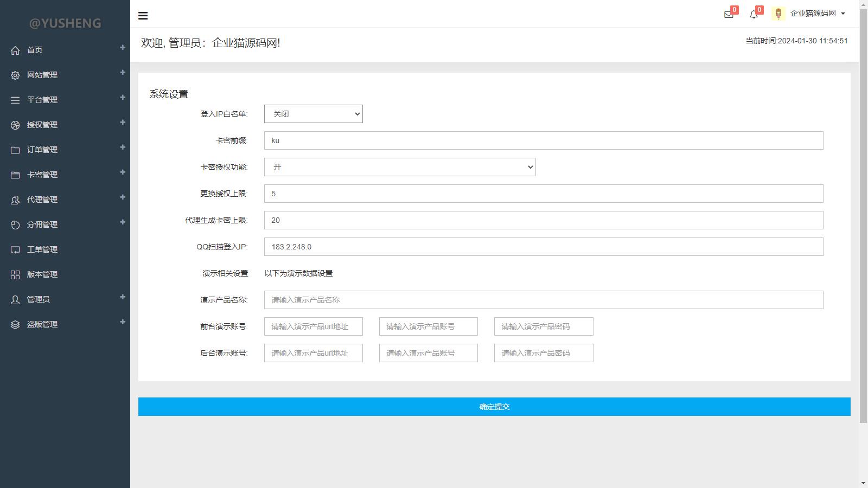Open the 卡密授权功能 dropdown
This screenshot has width=868, height=488.
pyautogui.click(x=399, y=167)
